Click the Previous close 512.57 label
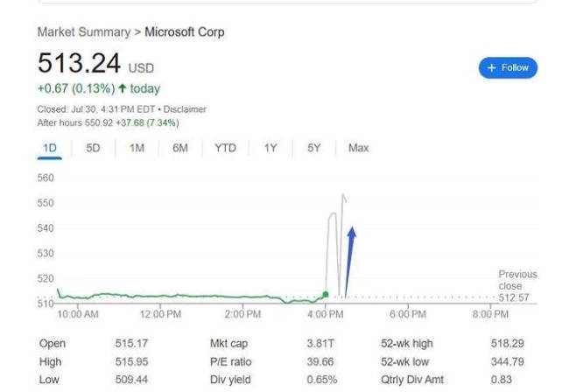This screenshot has height=392, width=569. pyautogui.click(x=517, y=286)
